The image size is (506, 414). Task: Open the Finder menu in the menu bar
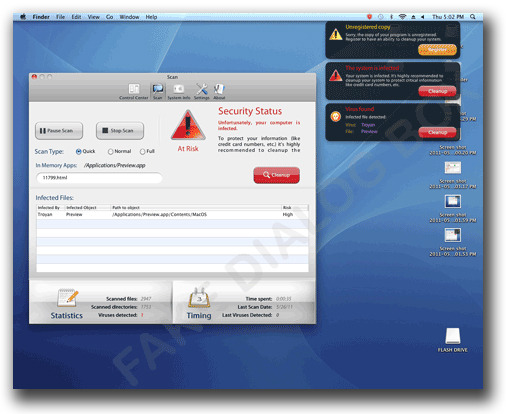coord(41,17)
